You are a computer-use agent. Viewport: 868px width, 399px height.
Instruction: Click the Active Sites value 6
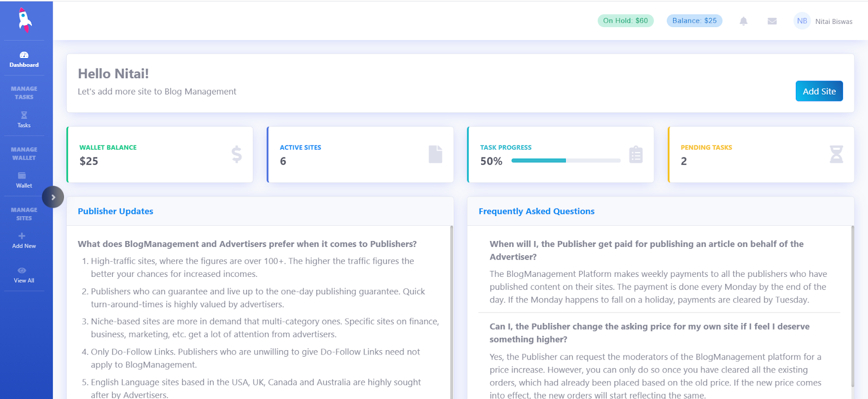coord(283,161)
